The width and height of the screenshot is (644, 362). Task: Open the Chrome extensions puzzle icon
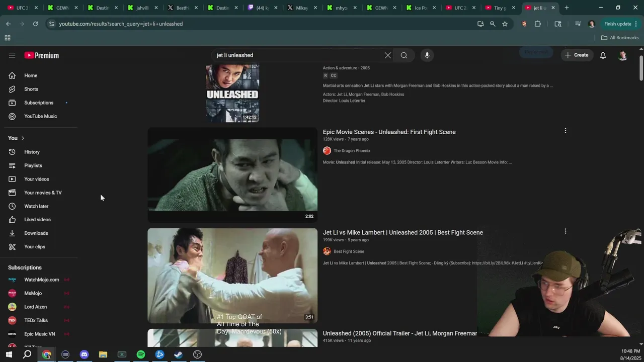click(x=538, y=24)
